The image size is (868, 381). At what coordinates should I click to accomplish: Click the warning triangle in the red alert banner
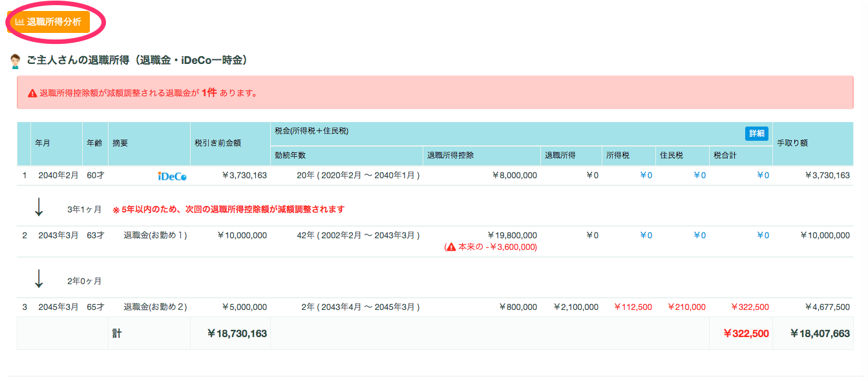point(32,93)
